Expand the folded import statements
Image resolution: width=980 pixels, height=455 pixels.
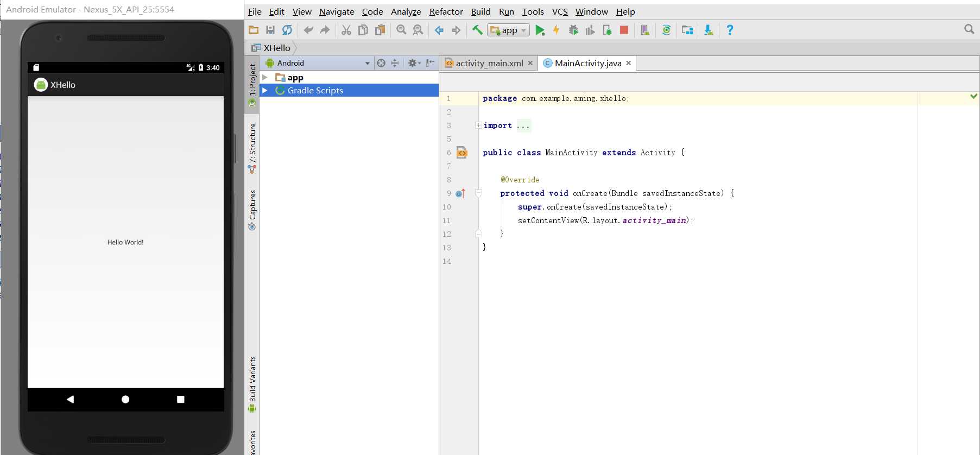(478, 125)
